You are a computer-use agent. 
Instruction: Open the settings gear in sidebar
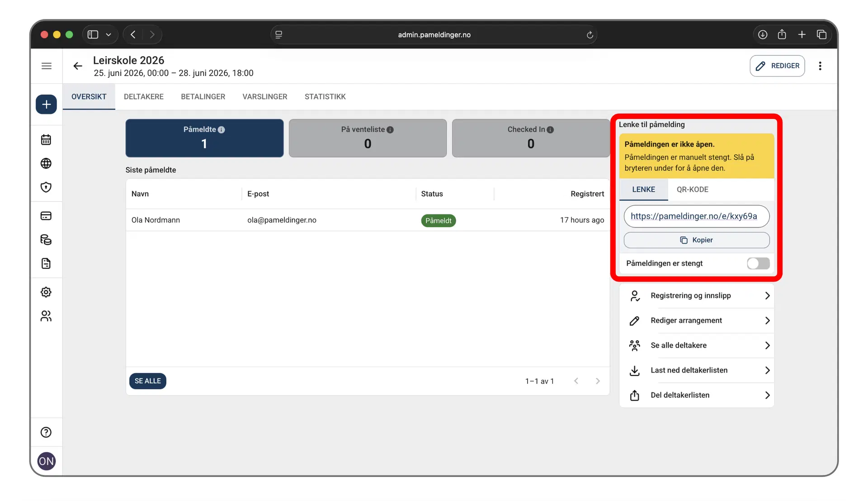46,292
